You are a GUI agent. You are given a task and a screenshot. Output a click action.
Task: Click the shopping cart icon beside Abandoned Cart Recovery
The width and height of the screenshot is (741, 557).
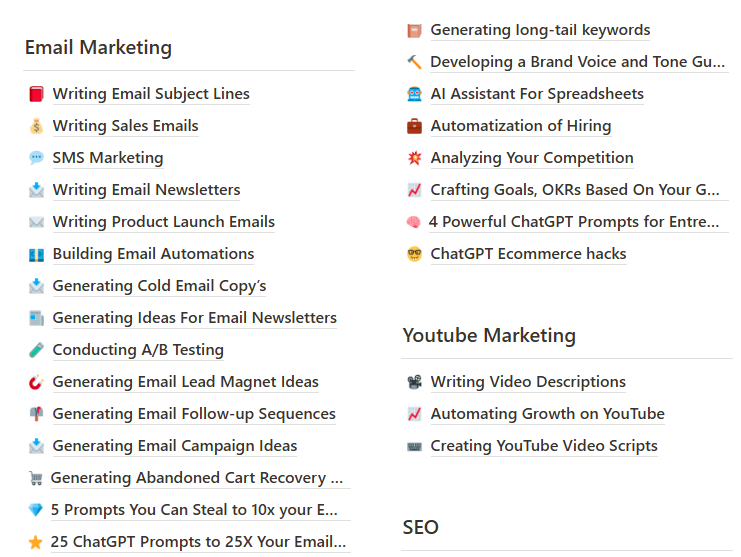click(36, 478)
